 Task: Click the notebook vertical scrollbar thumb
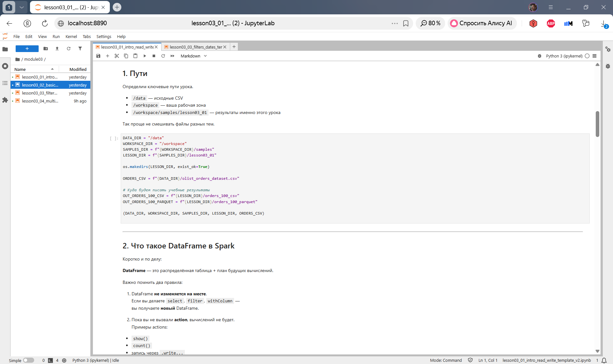(597, 124)
